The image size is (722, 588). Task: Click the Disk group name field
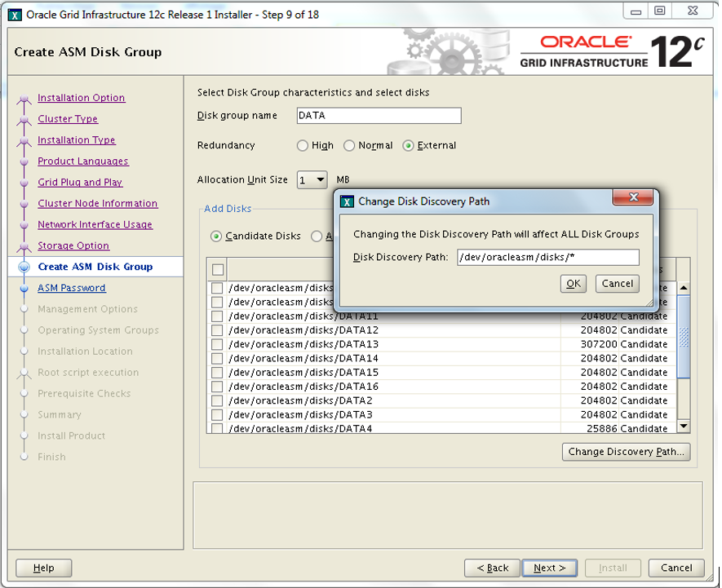coord(379,116)
